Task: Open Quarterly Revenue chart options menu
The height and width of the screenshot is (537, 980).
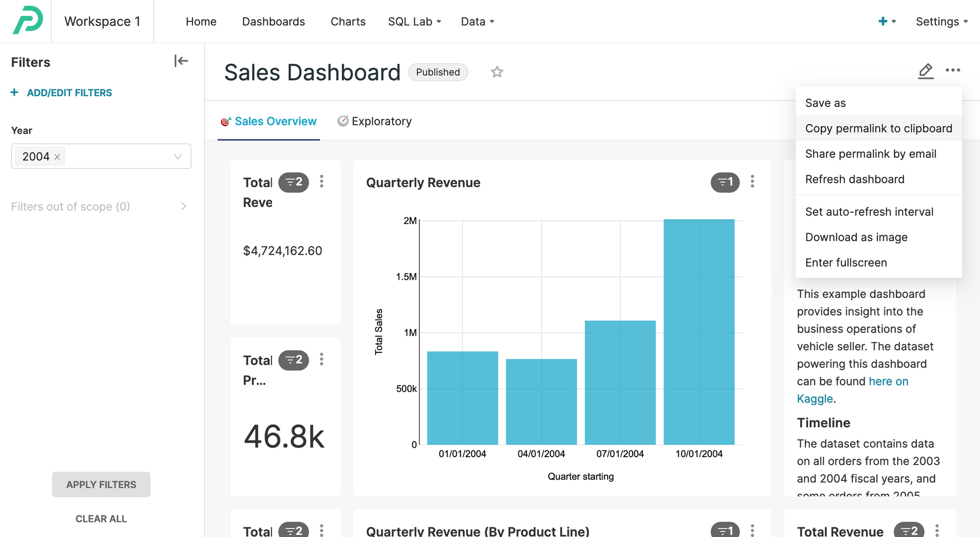Action: click(752, 182)
